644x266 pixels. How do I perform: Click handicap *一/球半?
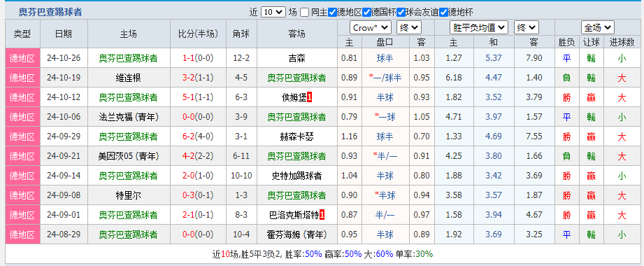tap(385, 78)
